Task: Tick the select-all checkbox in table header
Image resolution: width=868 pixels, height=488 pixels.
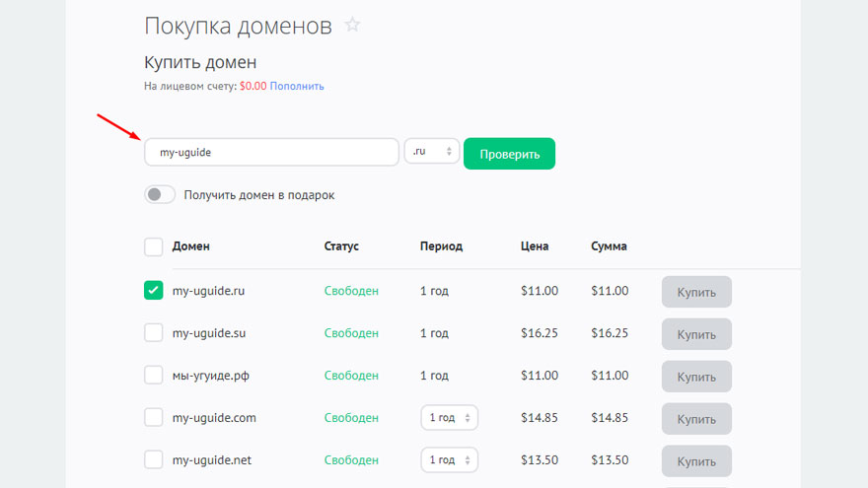Action: pyautogui.click(x=154, y=246)
